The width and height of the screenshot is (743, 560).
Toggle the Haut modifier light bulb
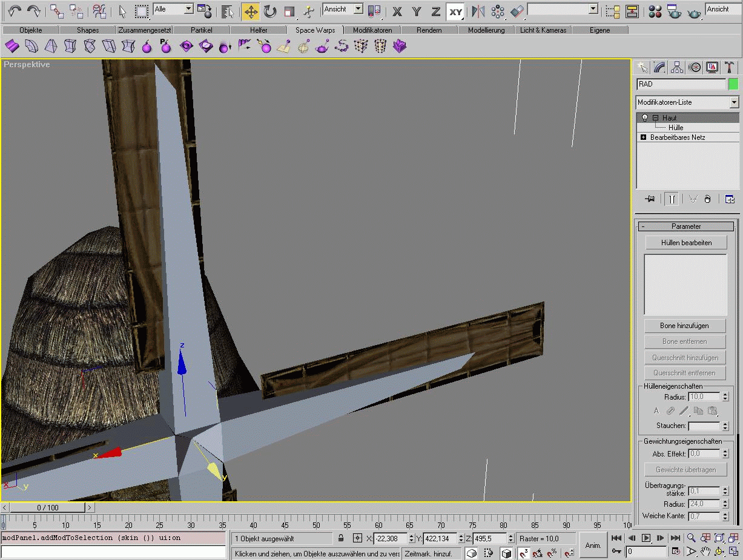tap(645, 118)
